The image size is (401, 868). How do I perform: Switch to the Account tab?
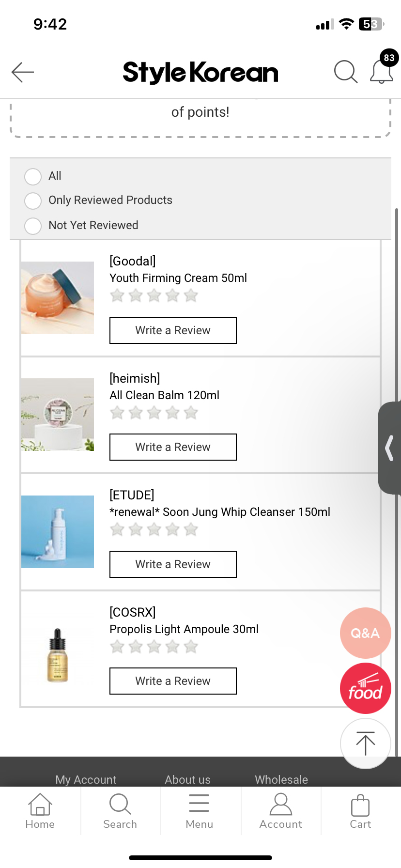coord(280,811)
